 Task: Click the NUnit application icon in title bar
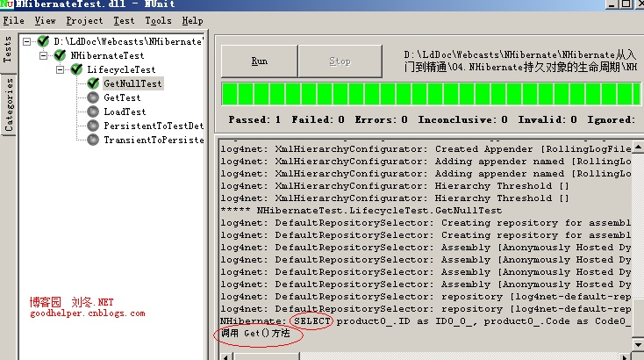click(x=6, y=4)
